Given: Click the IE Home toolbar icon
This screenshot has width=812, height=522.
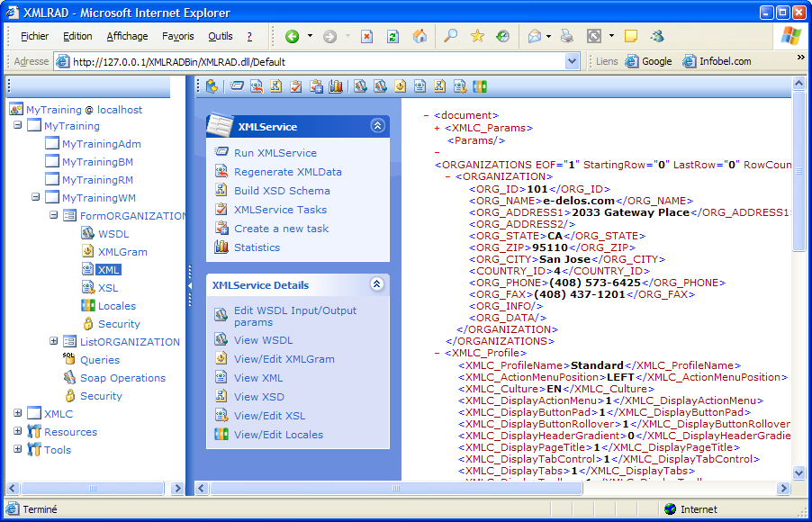Looking at the screenshot, I should coord(420,37).
